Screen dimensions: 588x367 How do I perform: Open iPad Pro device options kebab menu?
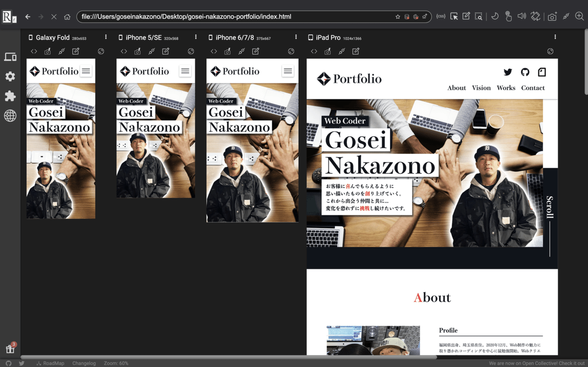click(555, 37)
